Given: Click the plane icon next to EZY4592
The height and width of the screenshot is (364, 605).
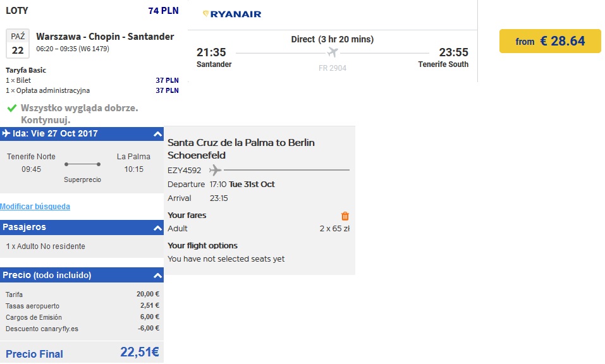Looking at the screenshot, I should [x=216, y=169].
